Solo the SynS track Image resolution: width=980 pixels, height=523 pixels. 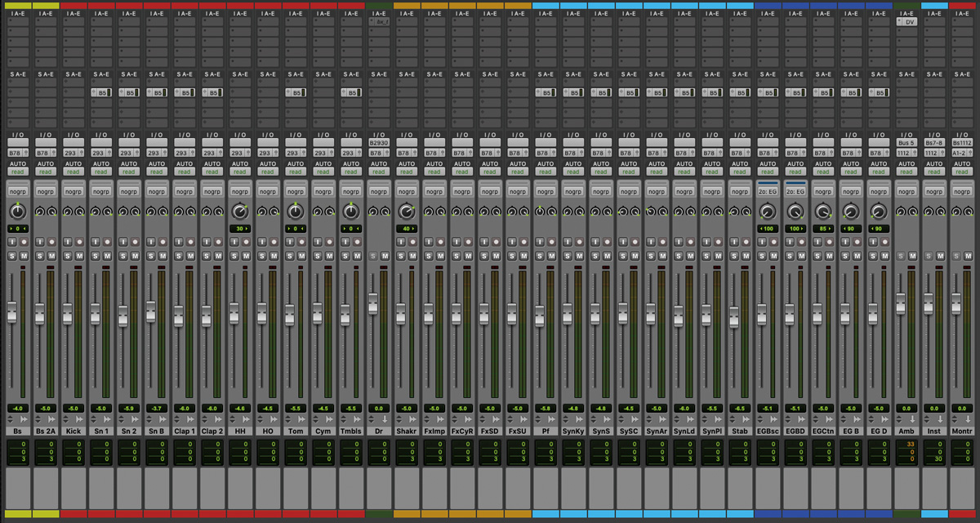(x=595, y=256)
